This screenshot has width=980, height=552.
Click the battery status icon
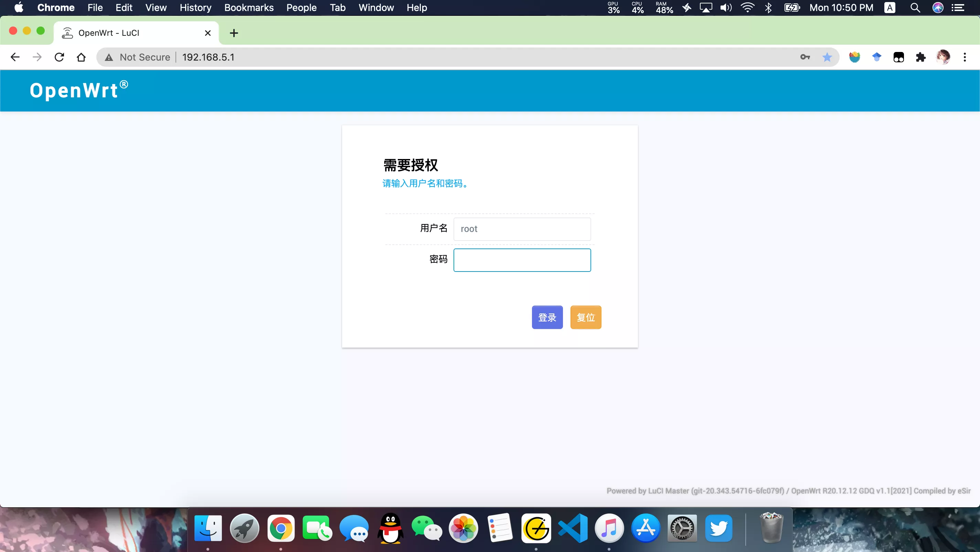coord(792,8)
